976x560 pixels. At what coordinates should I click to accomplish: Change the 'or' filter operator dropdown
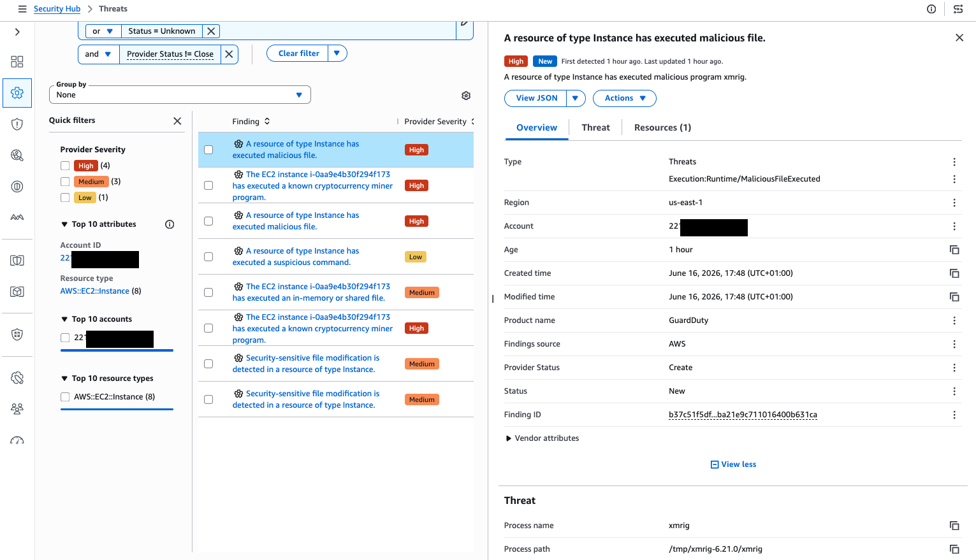[103, 31]
